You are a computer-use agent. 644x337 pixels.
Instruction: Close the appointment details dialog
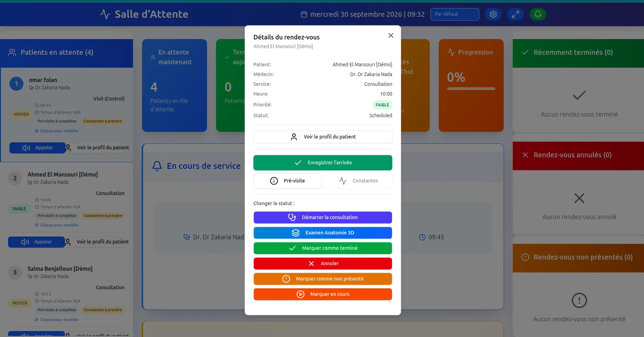tap(391, 36)
